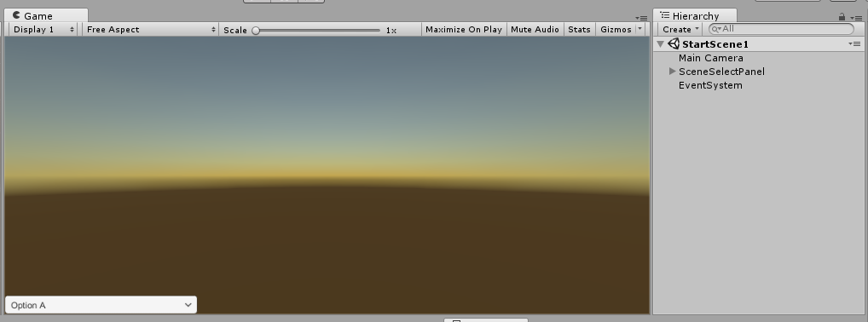Open the Create menu in Hierarchy
The width and height of the screenshot is (868, 322).
[680, 29]
